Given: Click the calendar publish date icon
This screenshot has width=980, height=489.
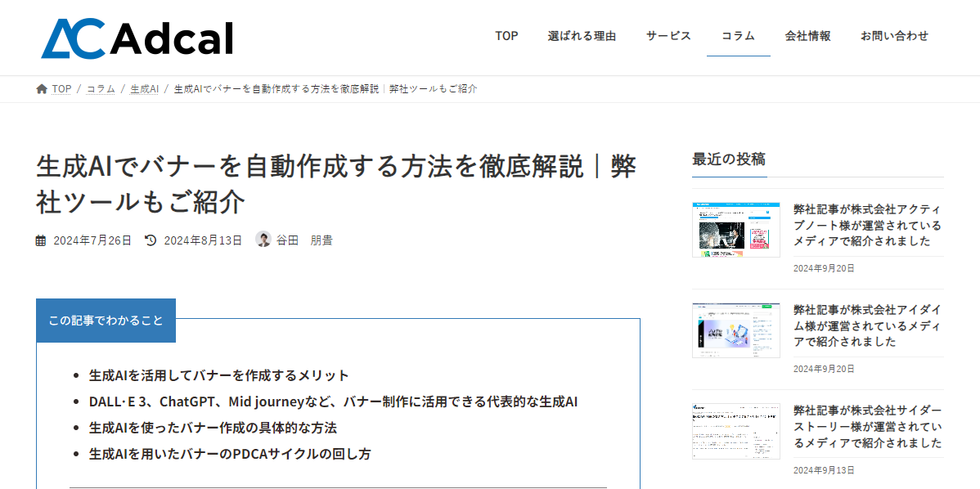Looking at the screenshot, I should (x=41, y=240).
